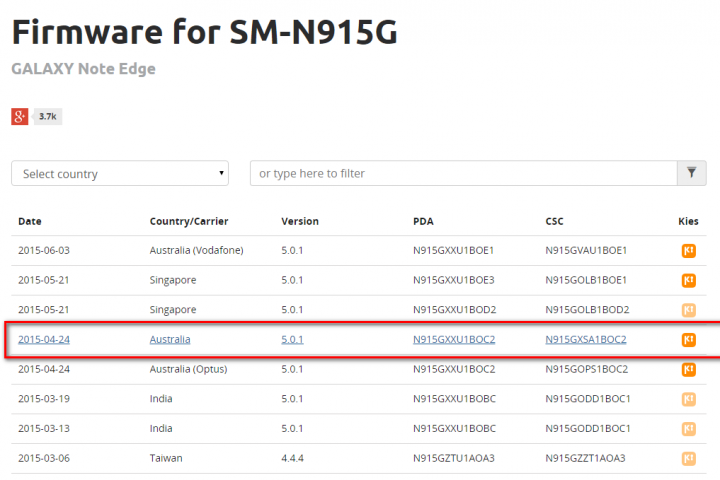This screenshot has height=480, width=720.
Task: Select the Australia (Optus) cell
Action: point(188,369)
